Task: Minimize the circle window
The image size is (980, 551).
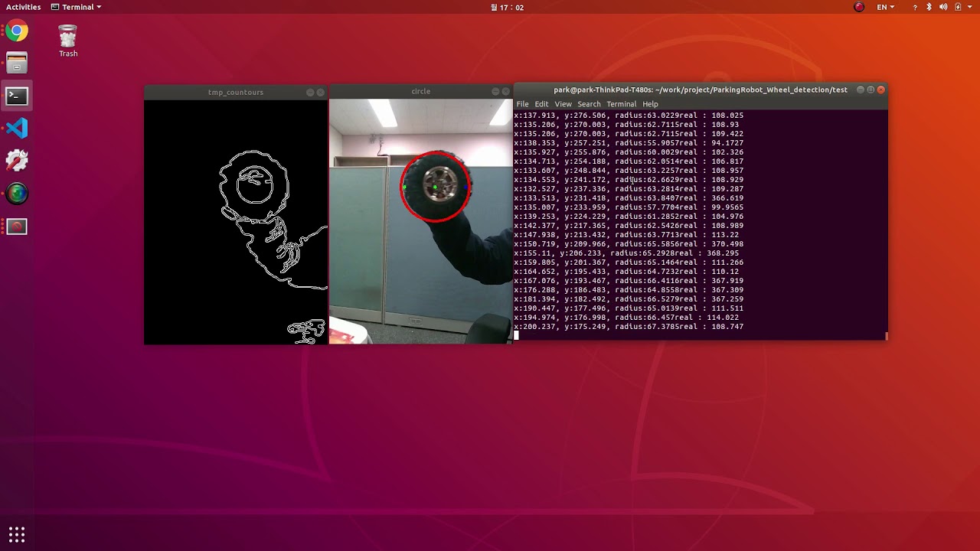Action: point(495,91)
